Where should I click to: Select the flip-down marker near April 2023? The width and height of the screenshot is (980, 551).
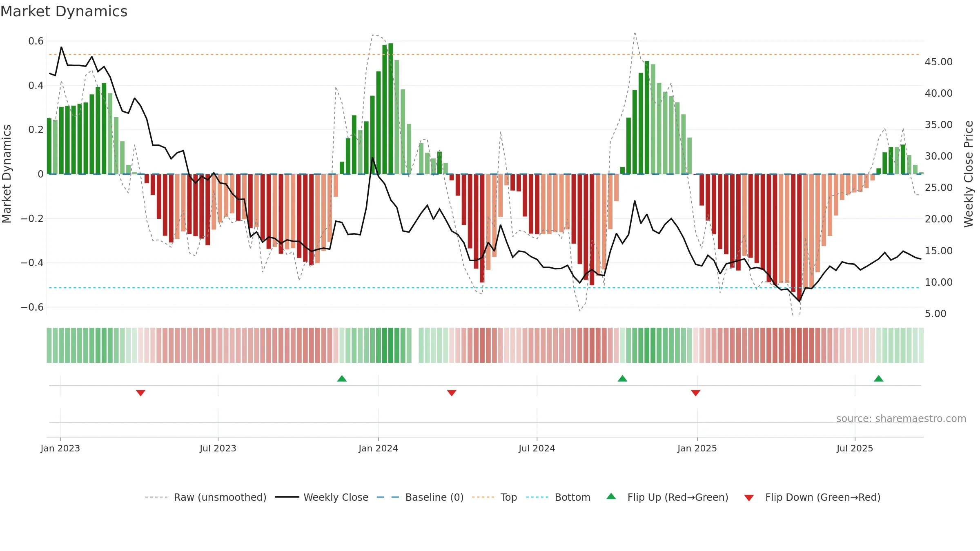pyautogui.click(x=140, y=393)
